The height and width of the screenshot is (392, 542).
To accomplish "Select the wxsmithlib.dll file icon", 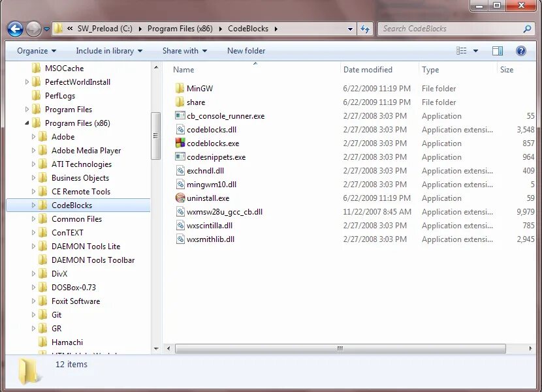I will point(180,239).
